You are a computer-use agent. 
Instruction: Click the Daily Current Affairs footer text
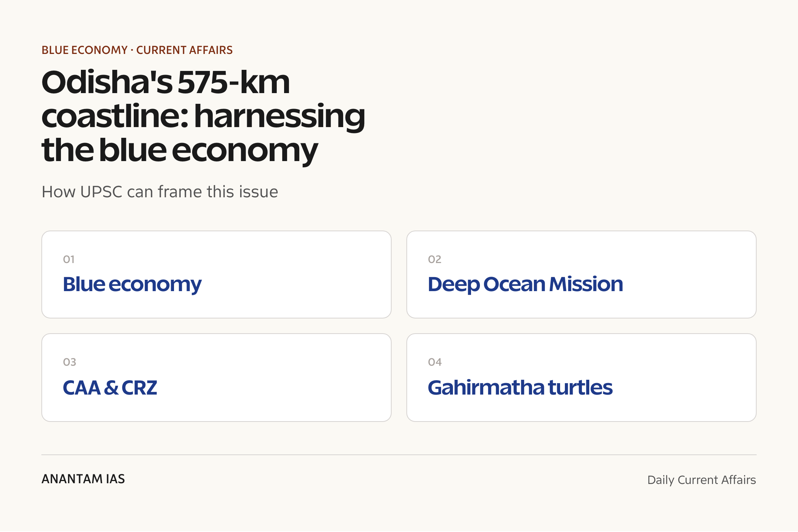click(702, 480)
